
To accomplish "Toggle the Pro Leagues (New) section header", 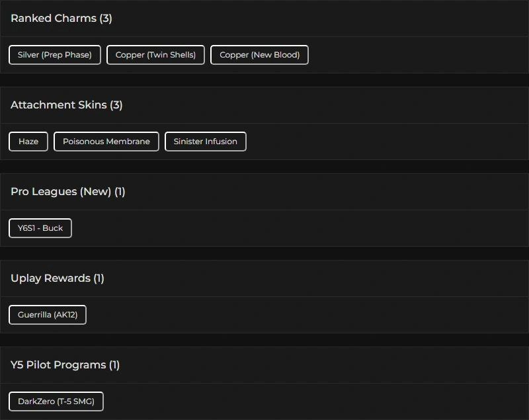I will 60,192.
